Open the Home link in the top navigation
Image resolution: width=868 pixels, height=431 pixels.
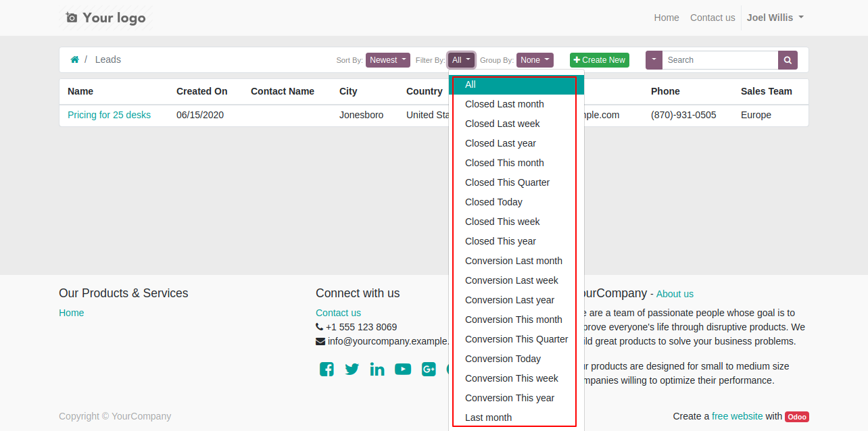pos(667,18)
